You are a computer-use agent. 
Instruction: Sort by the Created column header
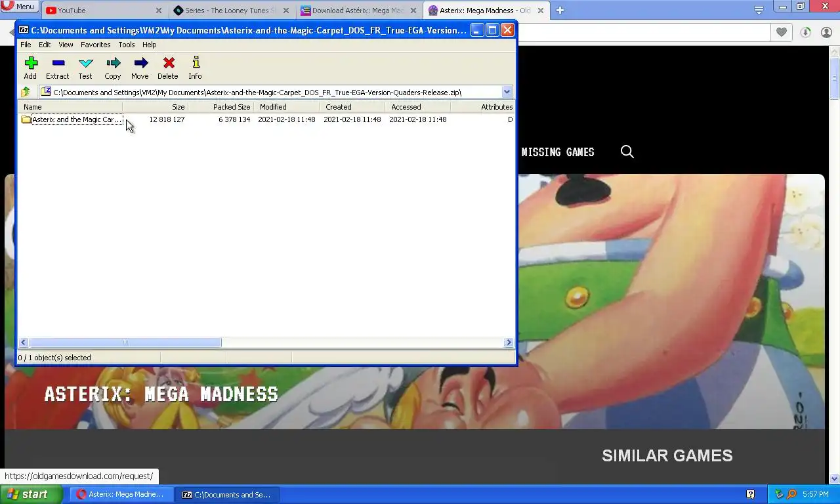pos(352,106)
